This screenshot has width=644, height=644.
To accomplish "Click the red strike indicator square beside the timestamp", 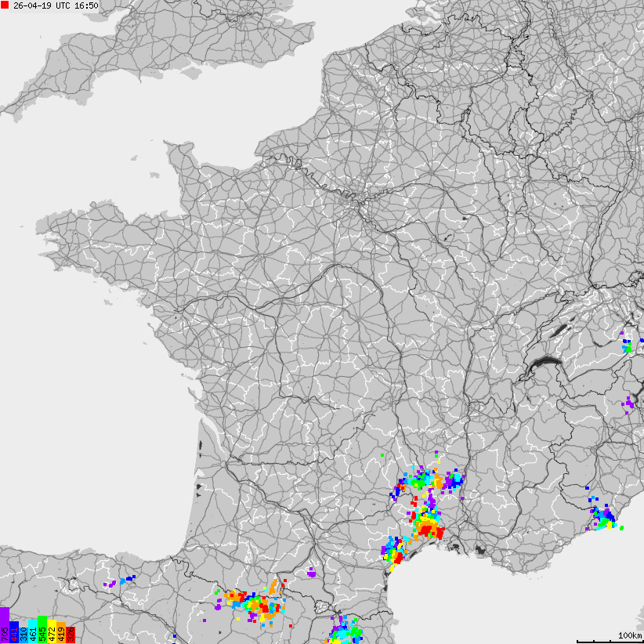I will (x=5, y=6).
